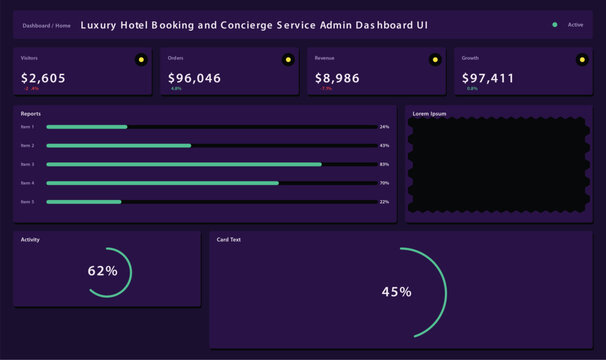The width and height of the screenshot is (606, 360).
Task: Select the Item 2 row label
Action: [27, 146]
